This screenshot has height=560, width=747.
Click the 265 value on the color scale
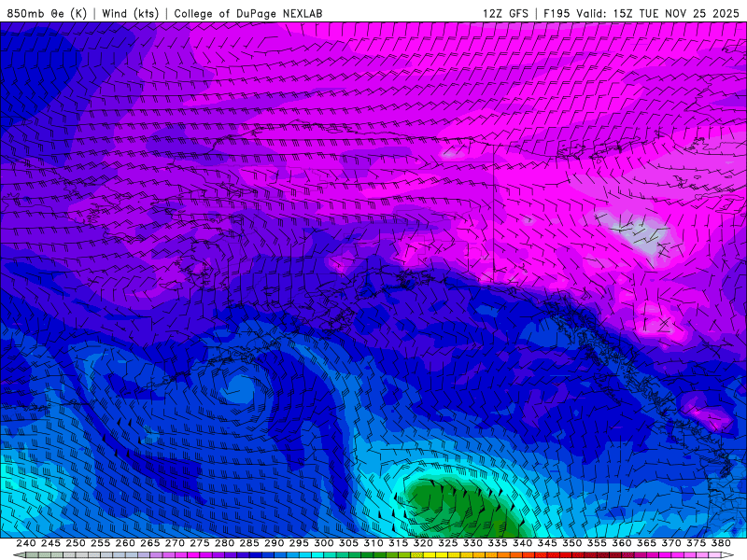tap(150, 543)
